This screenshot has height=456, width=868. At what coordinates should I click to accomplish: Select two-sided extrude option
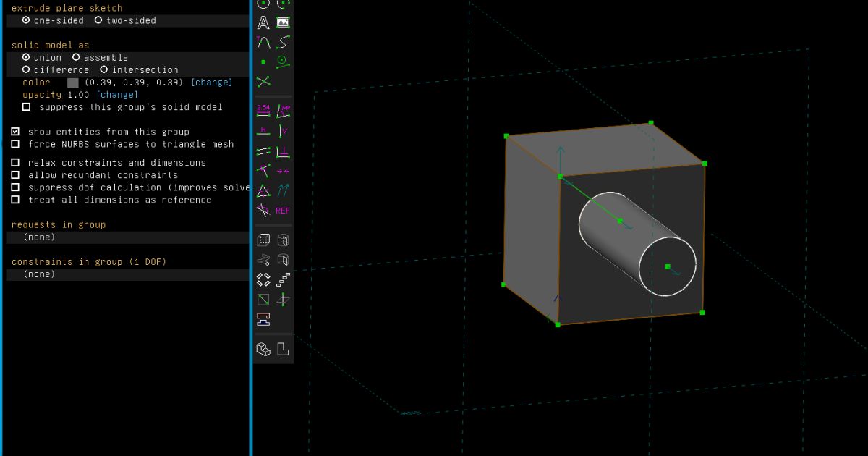[x=125, y=20]
